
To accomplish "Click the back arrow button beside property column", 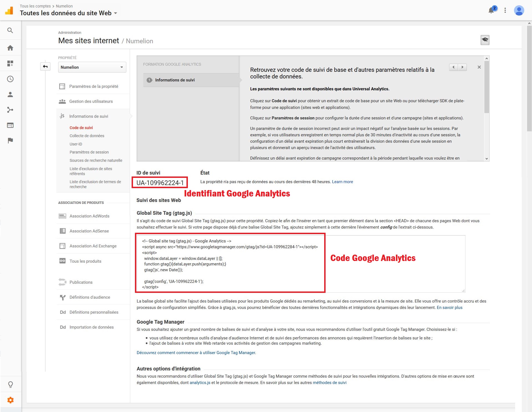I will click(45, 66).
